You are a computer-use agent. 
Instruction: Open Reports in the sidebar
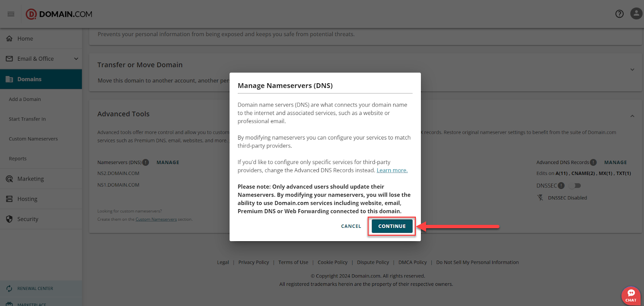point(18,159)
